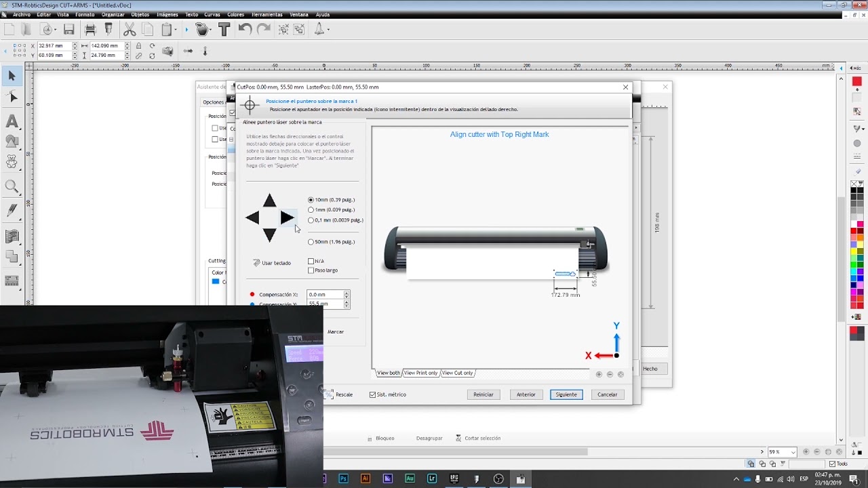The width and height of the screenshot is (868, 488).
Task: Click the Compensación X value field
Action: click(x=325, y=295)
